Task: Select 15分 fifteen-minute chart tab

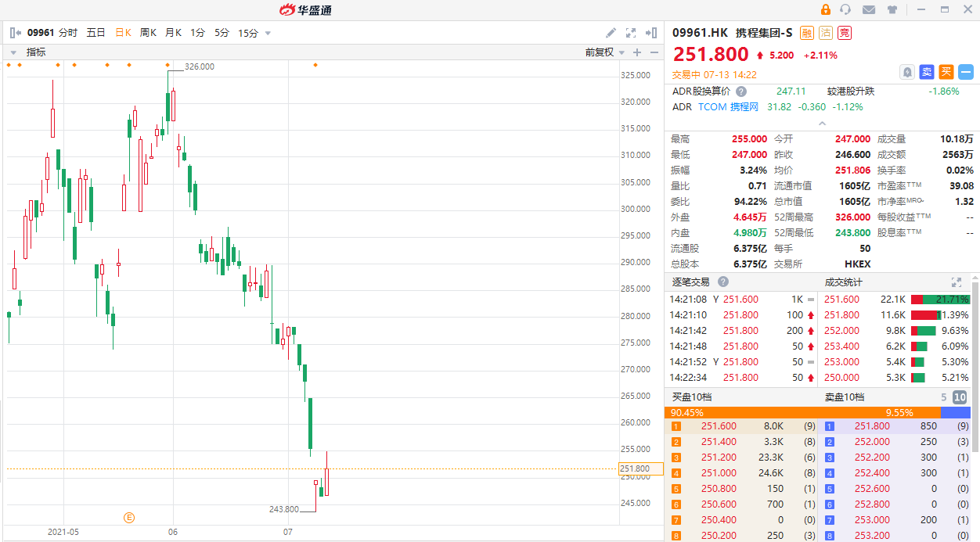Action: (x=248, y=33)
